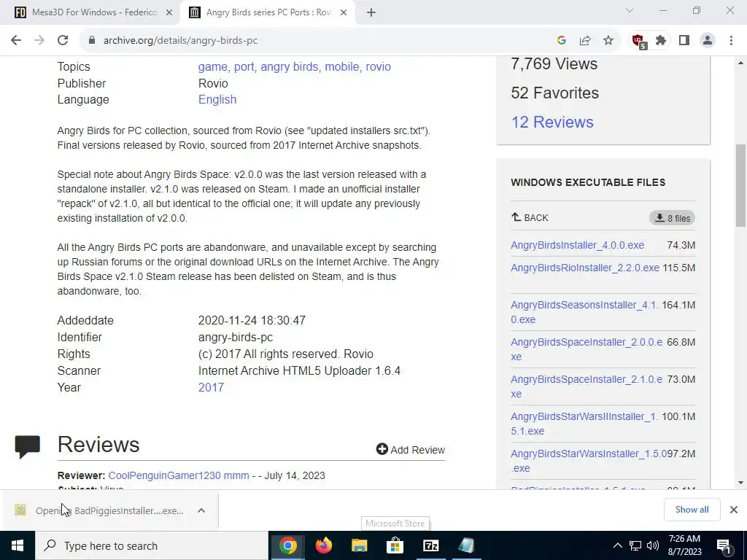
Task: Click Chrome icon in taskbar
Action: click(287, 545)
